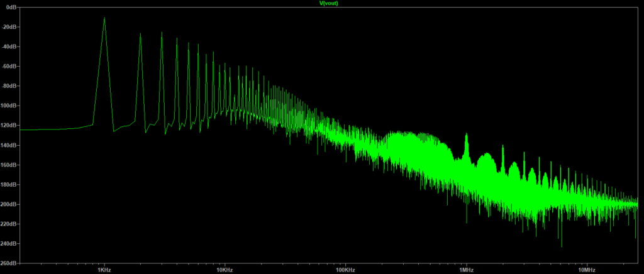
Task: Click the tip of the third harmonic peak
Action: pos(162,32)
